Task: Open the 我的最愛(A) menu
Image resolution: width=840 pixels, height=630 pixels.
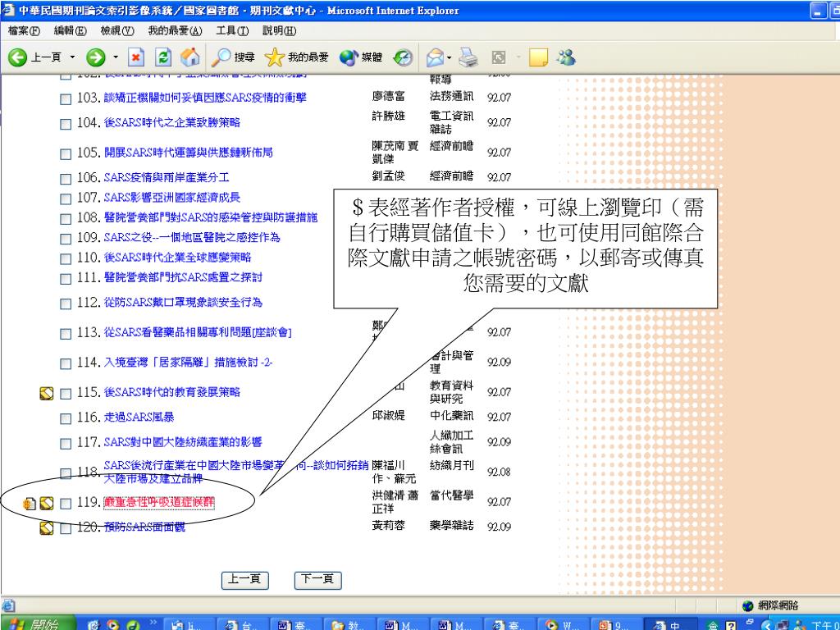Action: [176, 30]
